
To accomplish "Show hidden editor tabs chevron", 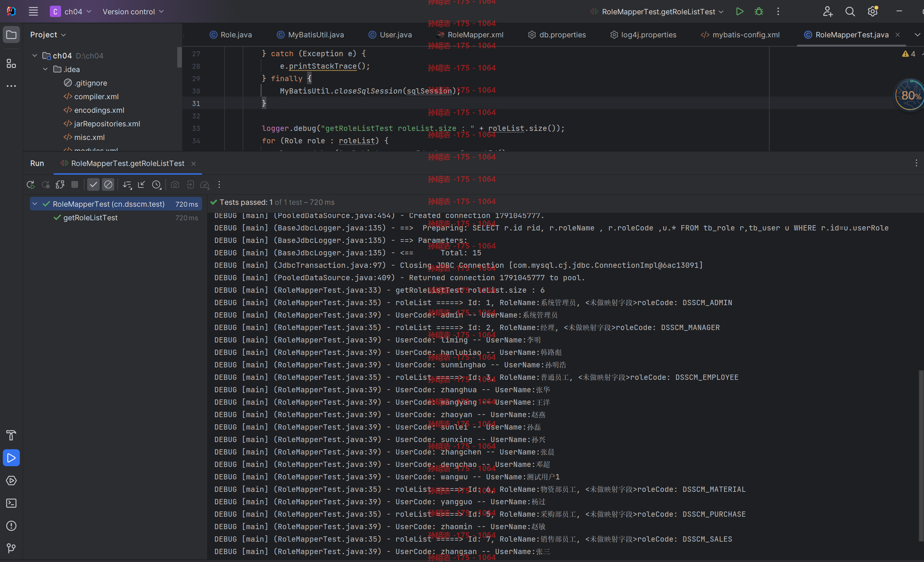I will (x=917, y=35).
